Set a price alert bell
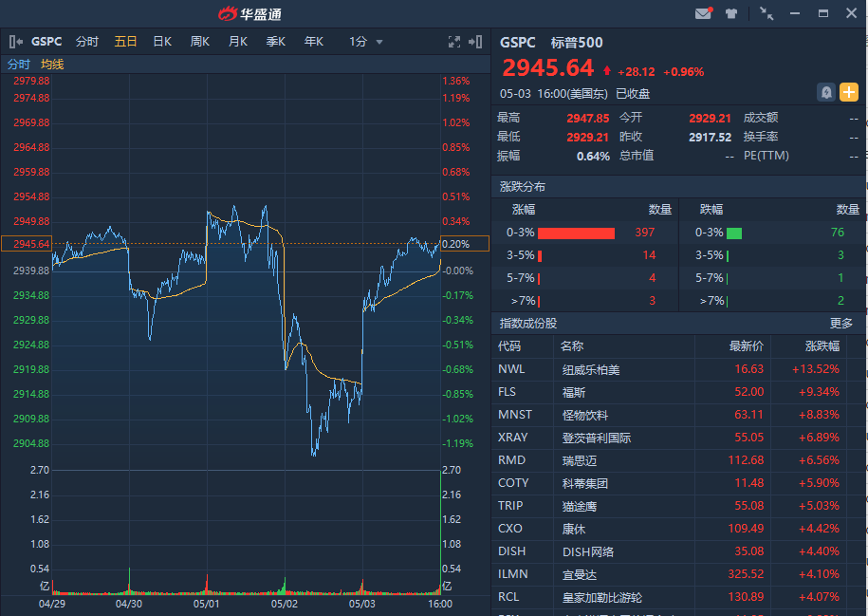The height and width of the screenshot is (616, 868). (x=826, y=92)
